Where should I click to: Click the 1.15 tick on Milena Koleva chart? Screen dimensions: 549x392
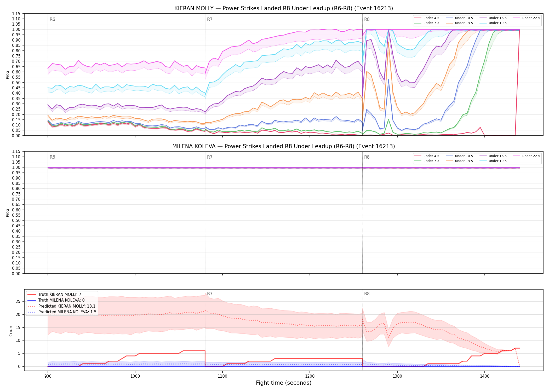tap(16, 152)
